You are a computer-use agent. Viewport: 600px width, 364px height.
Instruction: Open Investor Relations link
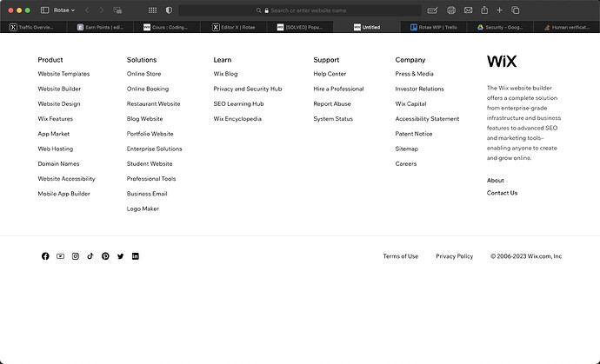click(419, 89)
